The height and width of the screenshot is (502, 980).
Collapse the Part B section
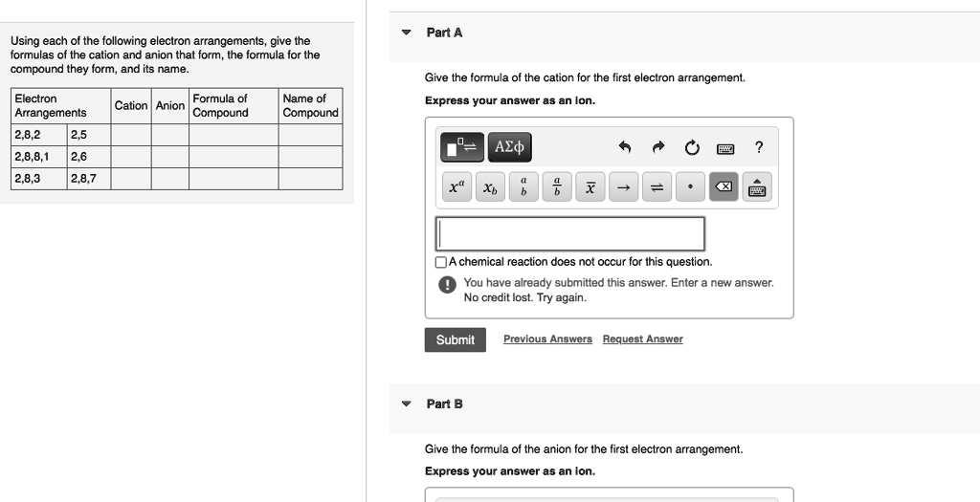[x=406, y=404]
